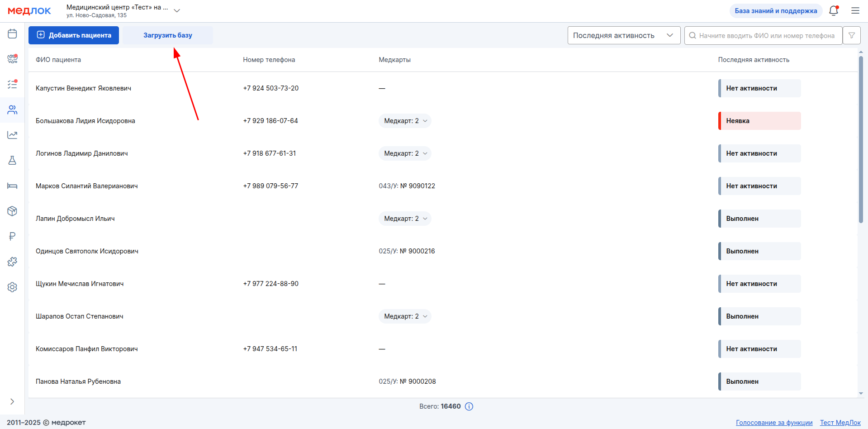Open patient Большакова Лидия Исидоровна
The height and width of the screenshot is (429, 868).
[85, 121]
